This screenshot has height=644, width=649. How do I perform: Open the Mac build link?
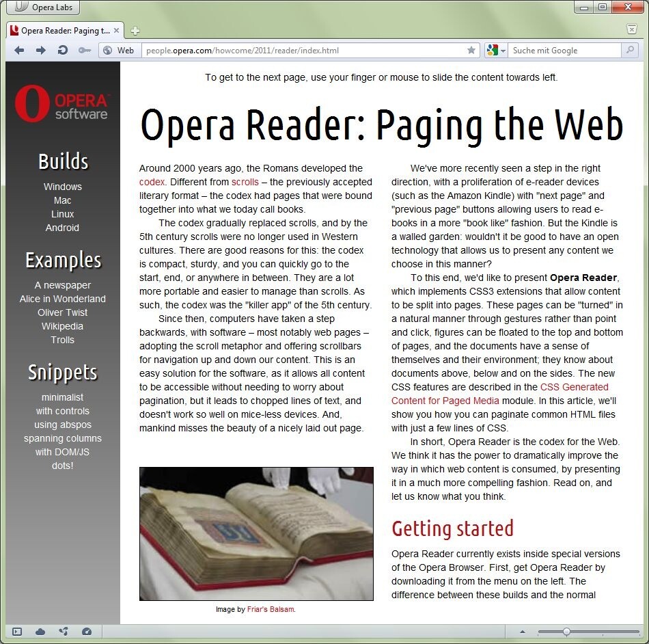click(62, 200)
